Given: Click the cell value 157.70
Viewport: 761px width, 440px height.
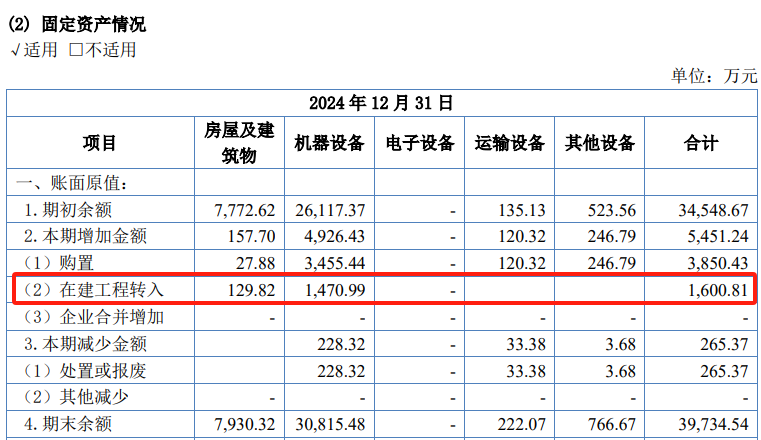Looking at the screenshot, I should 251,237.
